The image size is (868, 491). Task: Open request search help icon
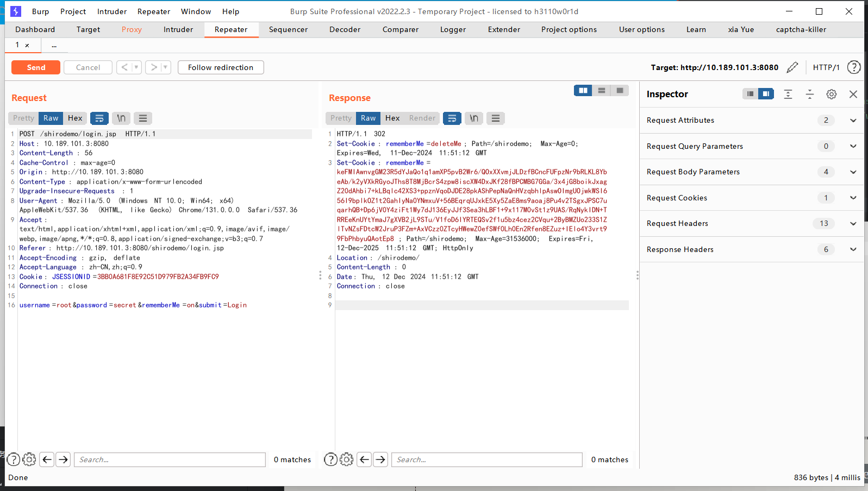pos(14,459)
